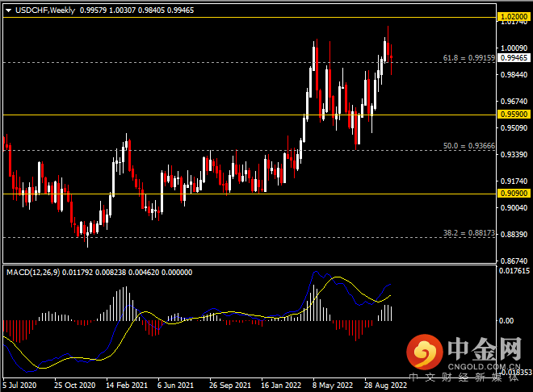Select the 0.90040 price axis value
Image resolution: width=533 pixels, height=392 pixels.
click(x=514, y=208)
